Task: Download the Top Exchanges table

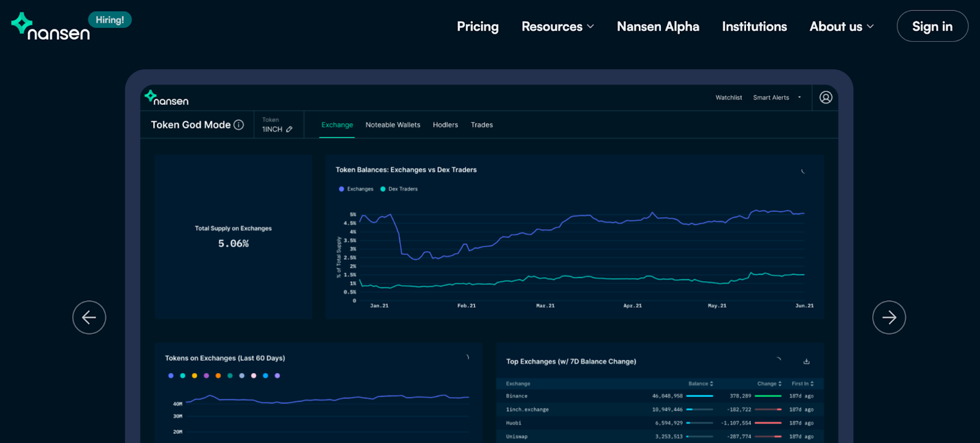Action: [x=807, y=362]
